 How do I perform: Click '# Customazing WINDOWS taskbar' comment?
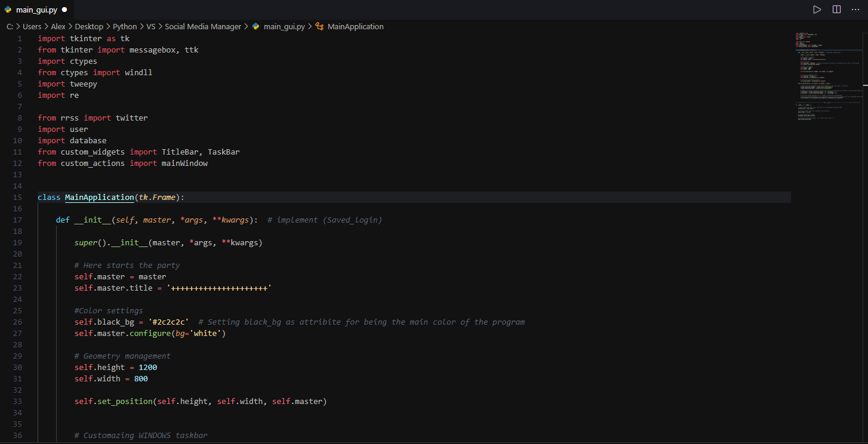click(x=141, y=436)
